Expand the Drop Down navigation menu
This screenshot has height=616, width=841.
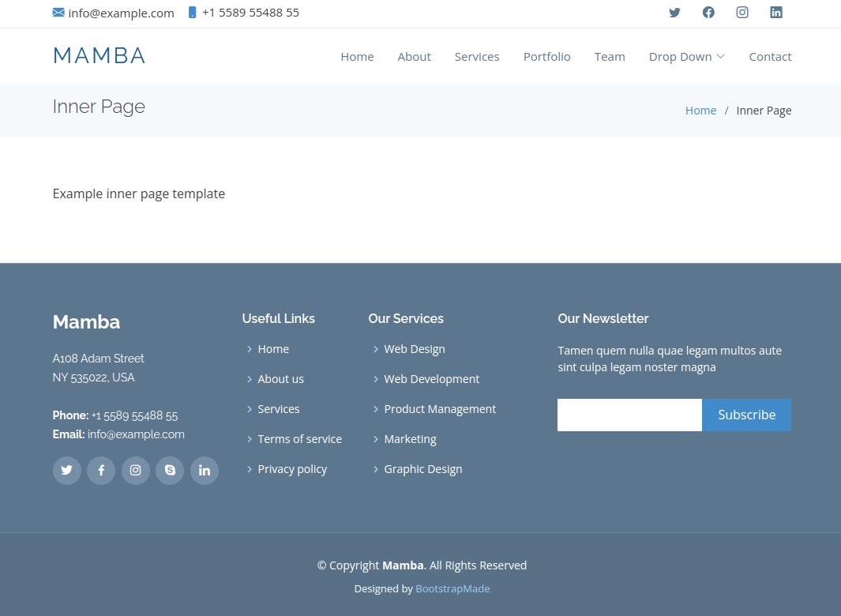coord(686,57)
